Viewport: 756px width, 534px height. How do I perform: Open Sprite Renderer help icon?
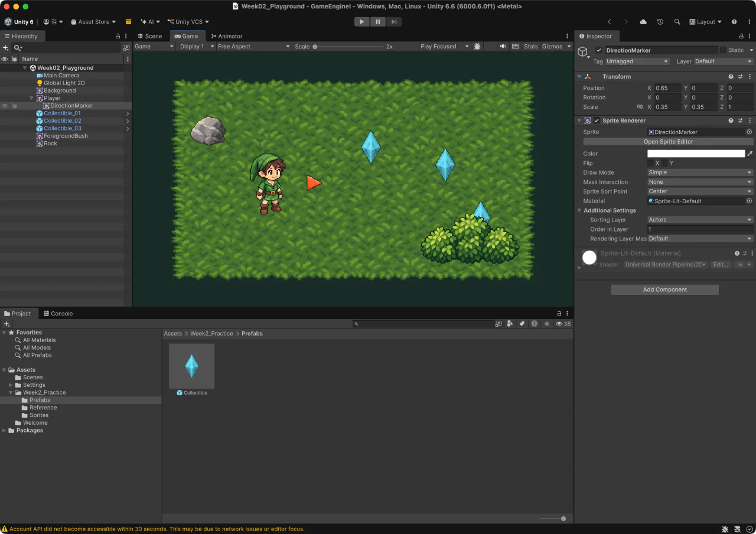pyautogui.click(x=731, y=121)
